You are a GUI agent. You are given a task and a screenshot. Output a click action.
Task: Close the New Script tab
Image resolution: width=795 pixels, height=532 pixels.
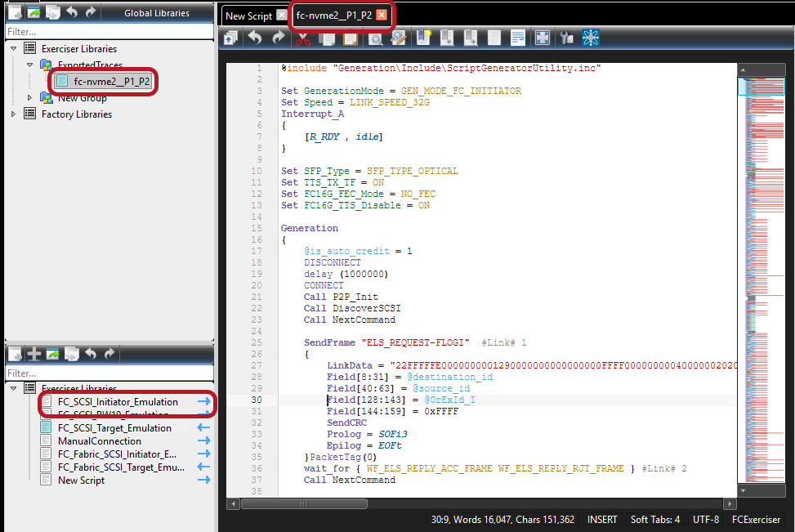point(281,16)
